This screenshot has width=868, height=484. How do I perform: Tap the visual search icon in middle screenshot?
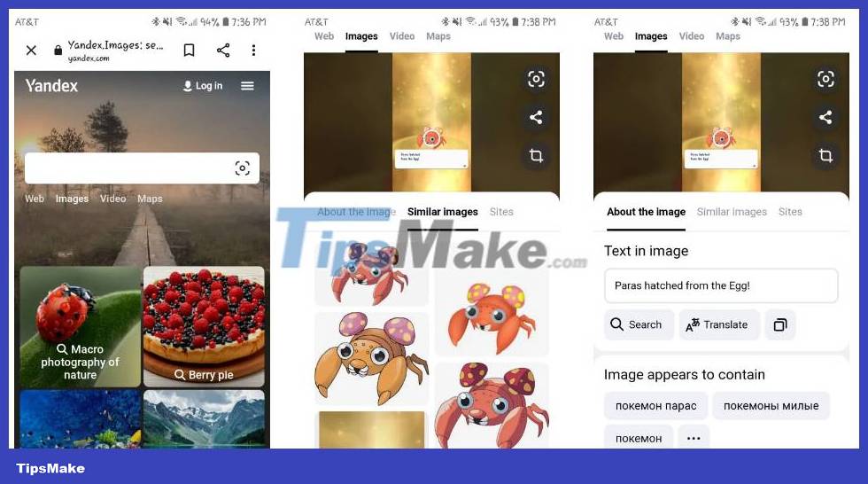pos(536,79)
